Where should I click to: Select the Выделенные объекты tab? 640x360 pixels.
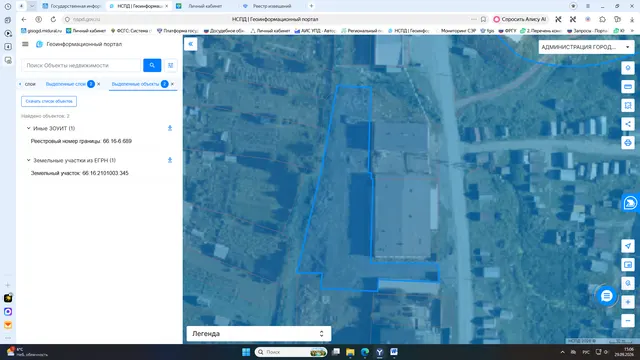tap(135, 84)
